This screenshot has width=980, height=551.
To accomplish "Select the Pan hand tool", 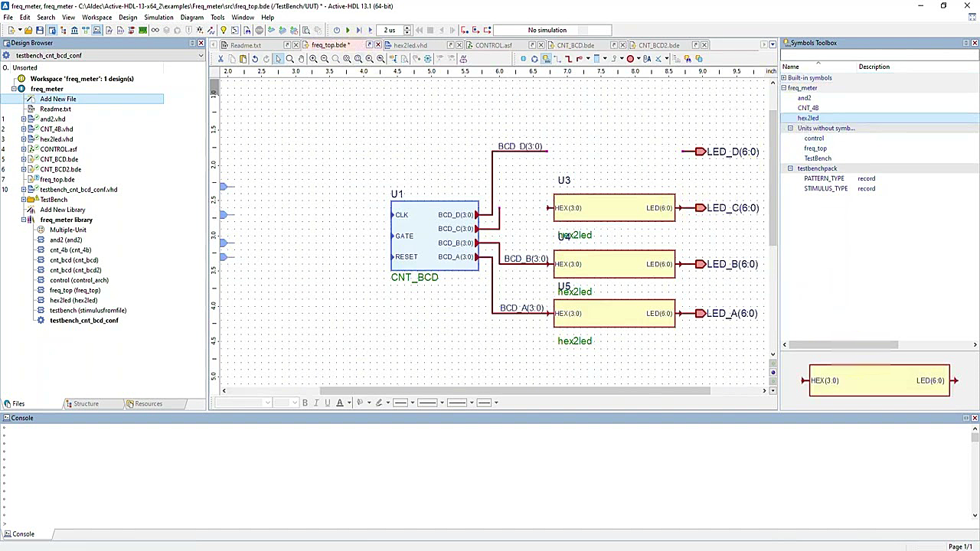I will (x=301, y=59).
